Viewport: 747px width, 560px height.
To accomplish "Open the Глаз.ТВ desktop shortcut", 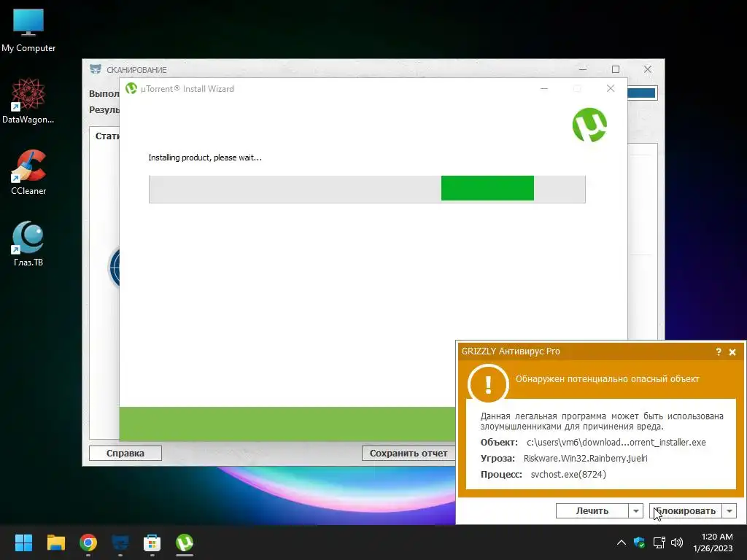I will 28,244.
